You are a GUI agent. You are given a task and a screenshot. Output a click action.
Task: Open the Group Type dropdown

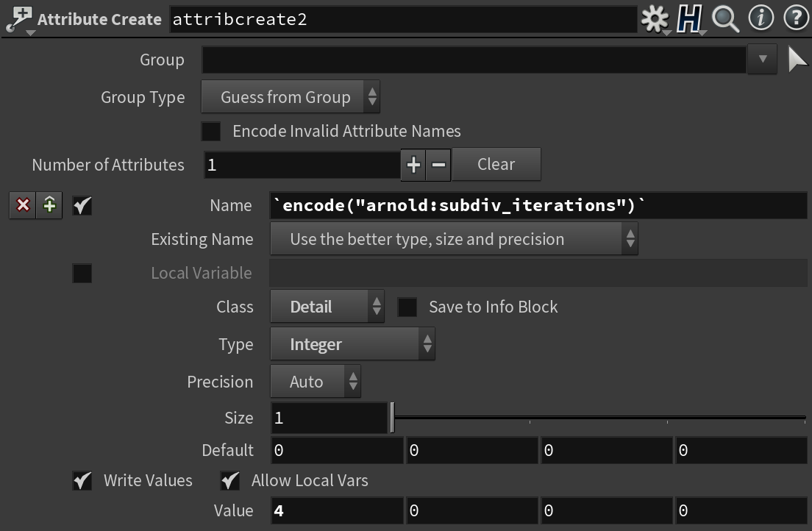click(290, 97)
